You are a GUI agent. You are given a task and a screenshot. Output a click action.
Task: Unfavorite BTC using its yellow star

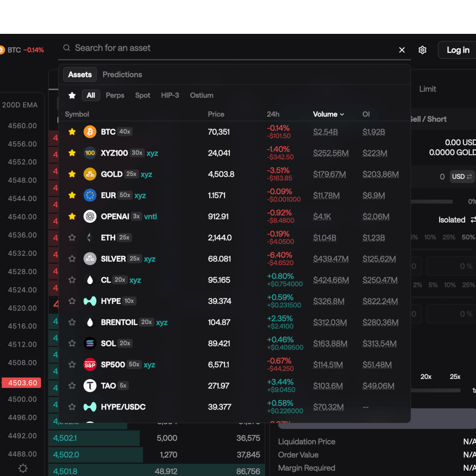click(72, 132)
